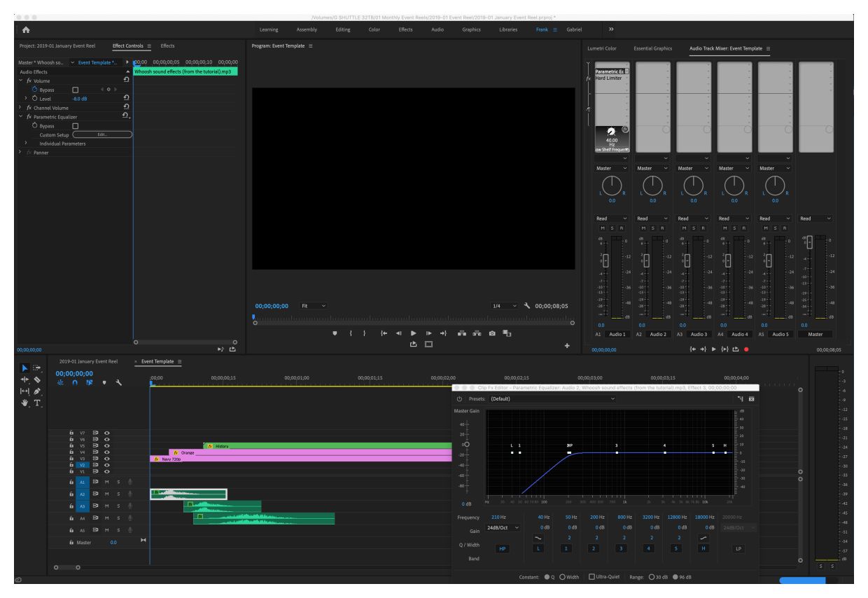
Task: Reset the Volume effect in Effect Controls
Action: [x=126, y=81]
